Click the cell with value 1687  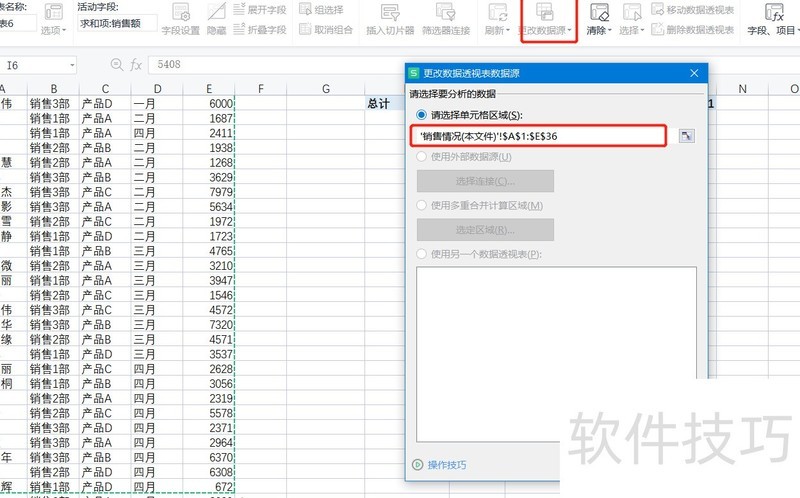pyautogui.click(x=209, y=118)
